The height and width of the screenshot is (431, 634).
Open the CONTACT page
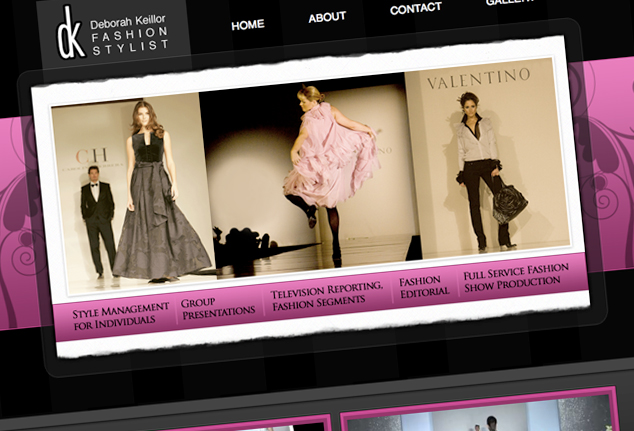(416, 9)
